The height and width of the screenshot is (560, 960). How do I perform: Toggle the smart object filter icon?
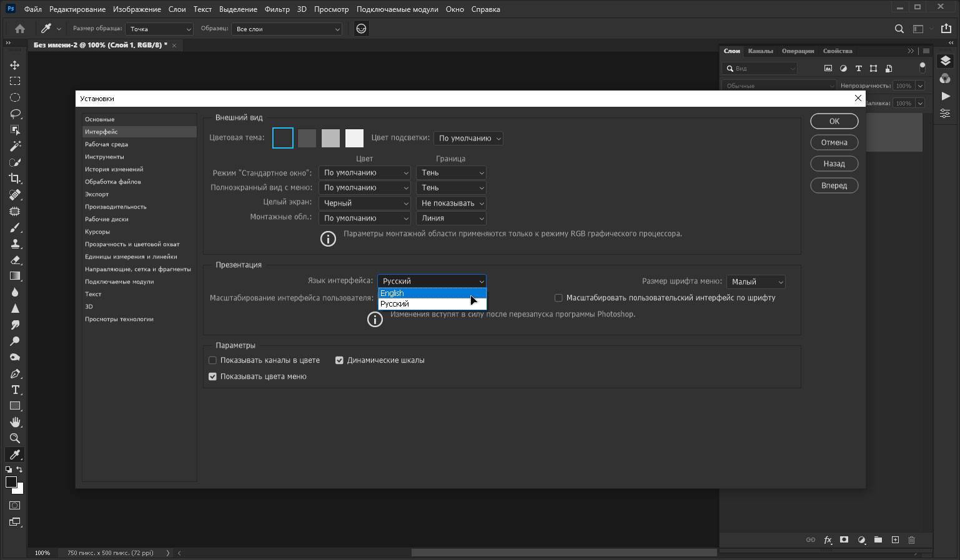pyautogui.click(x=888, y=68)
